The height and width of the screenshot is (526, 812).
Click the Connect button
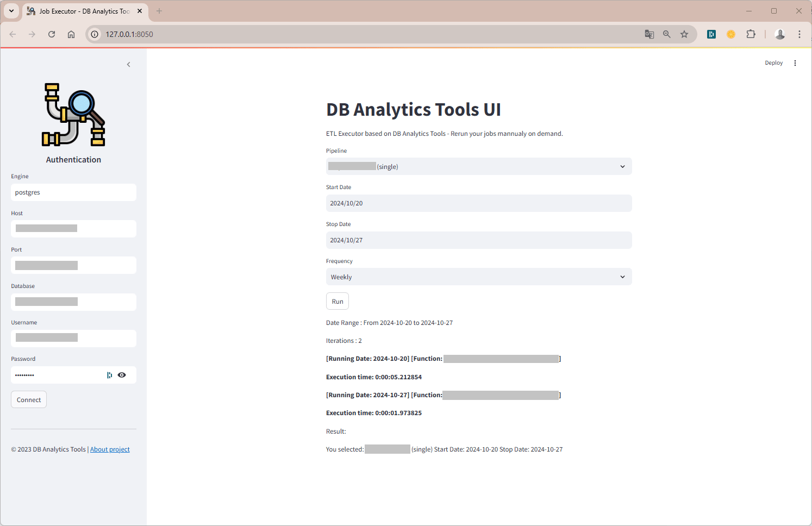[x=29, y=399]
